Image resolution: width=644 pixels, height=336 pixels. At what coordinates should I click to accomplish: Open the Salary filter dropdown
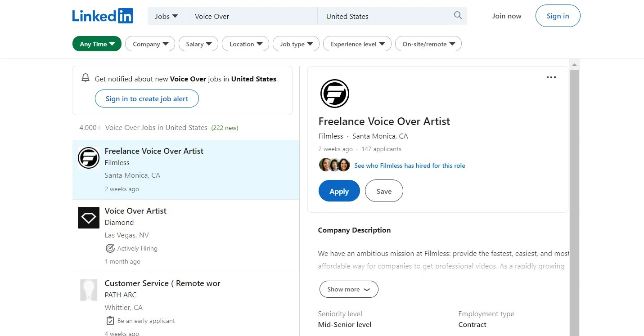pyautogui.click(x=198, y=44)
